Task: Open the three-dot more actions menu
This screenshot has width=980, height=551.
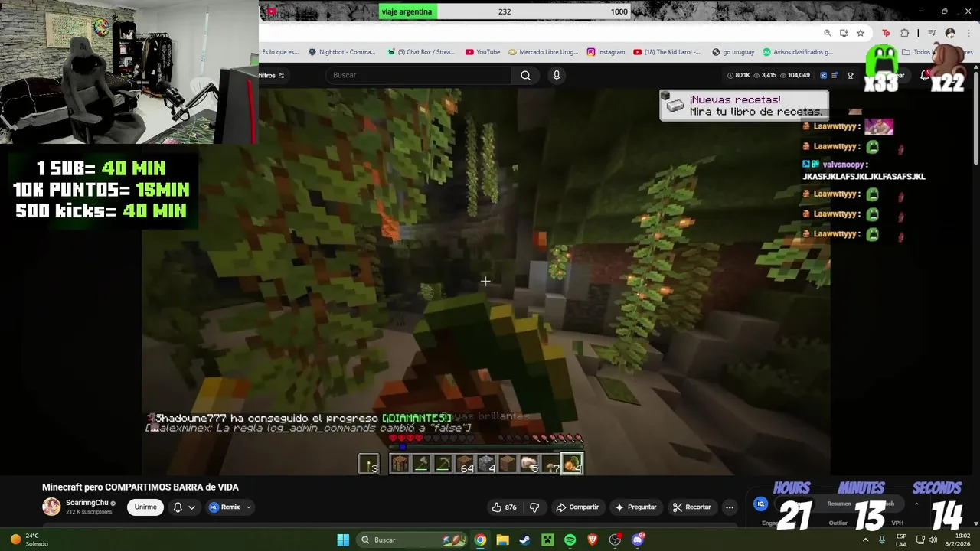Action: click(730, 507)
